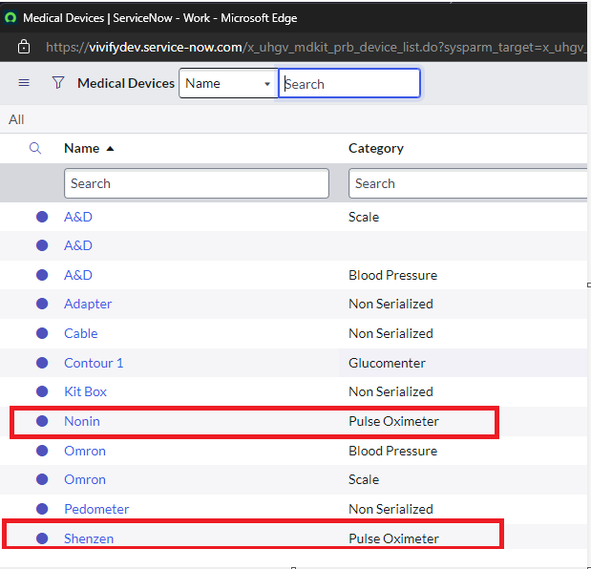
Task: Click the Category column Search field
Action: point(468,184)
